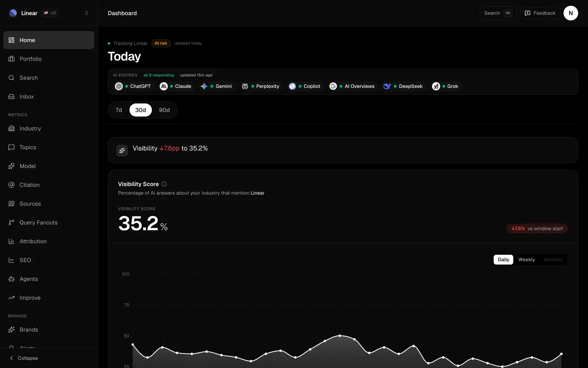Click the Dashboard header title
The height and width of the screenshot is (368, 588).
122,13
